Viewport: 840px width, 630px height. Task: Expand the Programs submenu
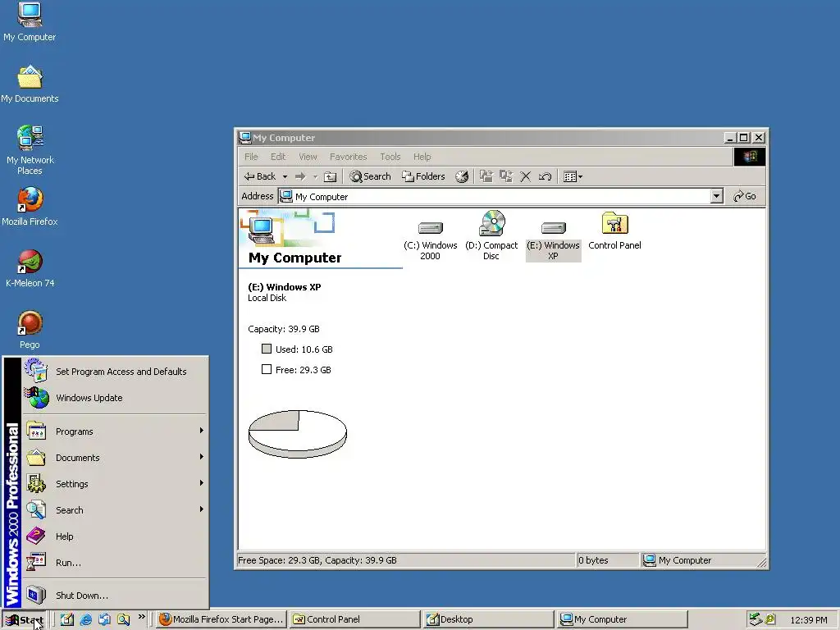[x=116, y=431]
